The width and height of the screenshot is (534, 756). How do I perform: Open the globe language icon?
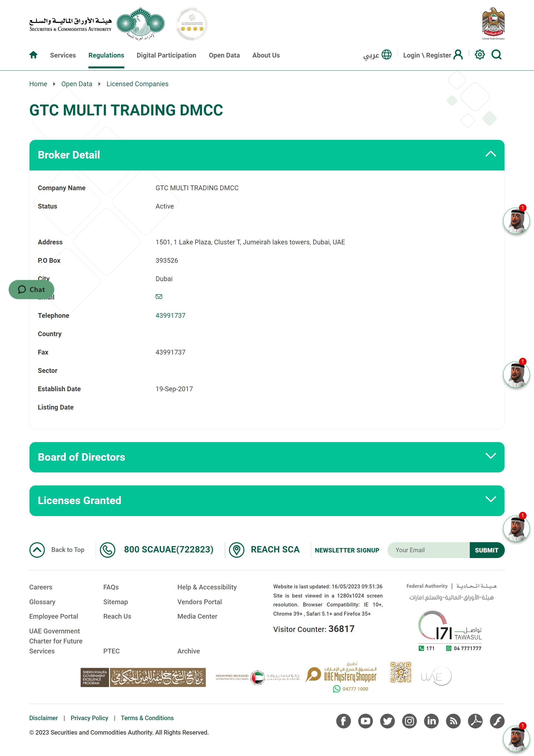tap(386, 55)
